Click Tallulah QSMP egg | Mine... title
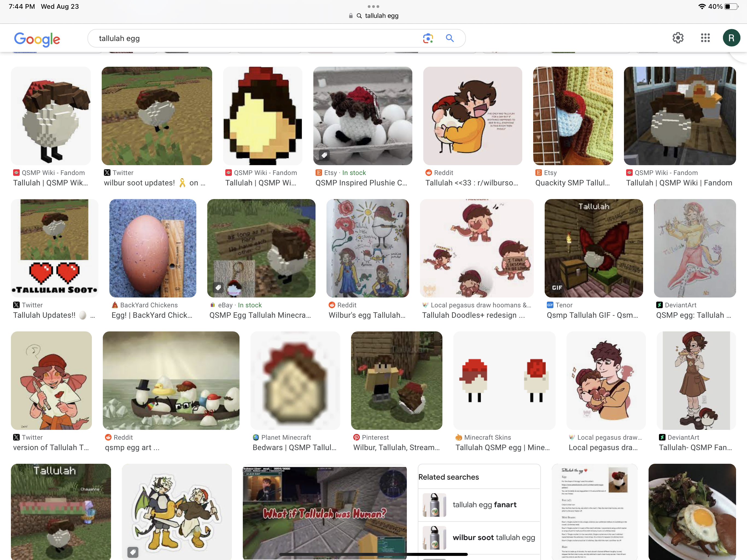The width and height of the screenshot is (747, 560). pos(503,448)
